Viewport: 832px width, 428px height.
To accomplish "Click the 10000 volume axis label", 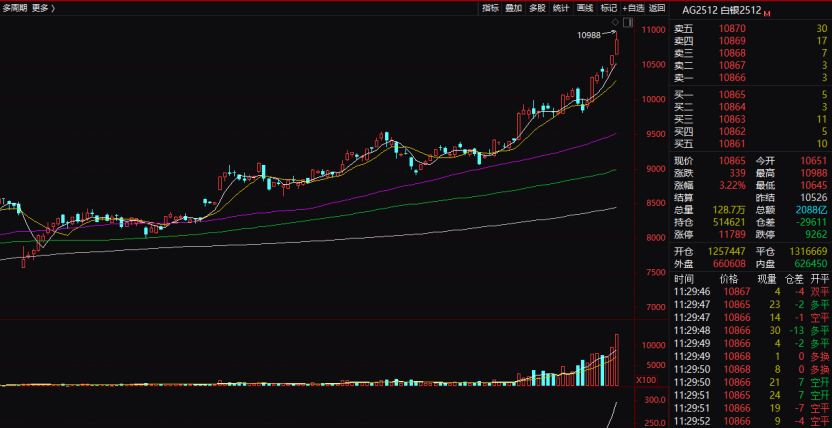I will coord(653,345).
